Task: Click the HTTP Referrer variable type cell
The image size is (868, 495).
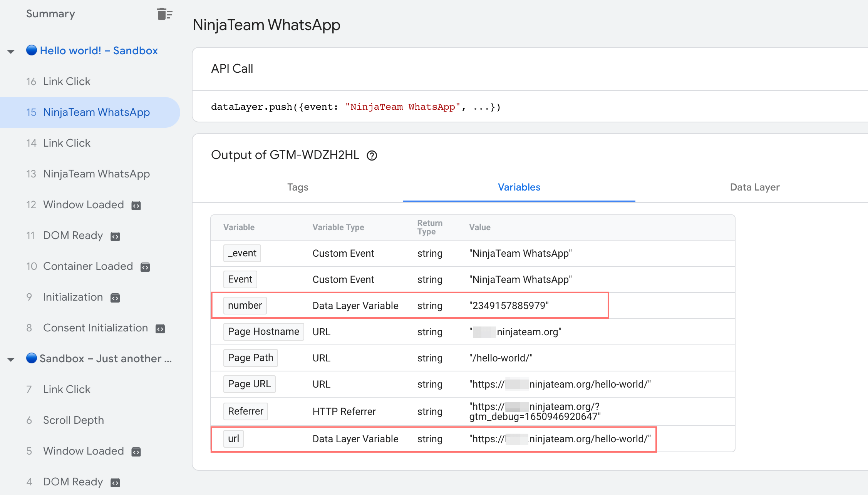Action: [x=344, y=411]
